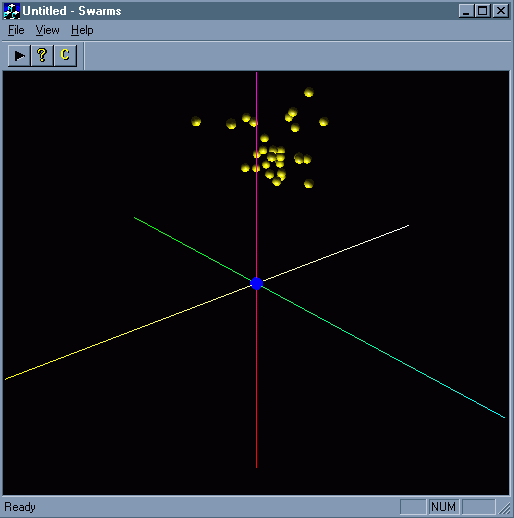Screen dimensions: 514x518
Task: Click the leftmost yellow swarm particle
Action: click(196, 121)
